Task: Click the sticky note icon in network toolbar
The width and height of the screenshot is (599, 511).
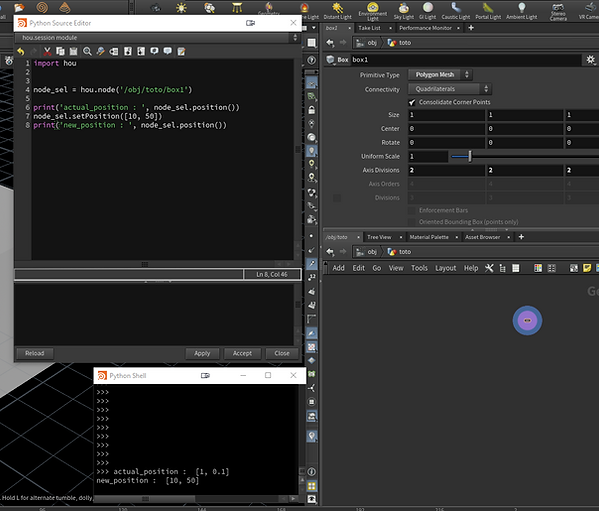Action: point(587,268)
